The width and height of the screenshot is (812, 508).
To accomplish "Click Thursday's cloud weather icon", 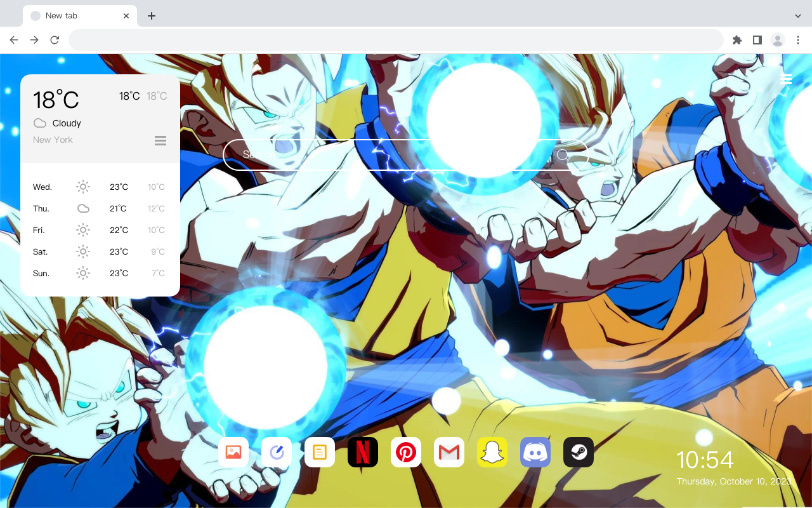I will (x=83, y=208).
